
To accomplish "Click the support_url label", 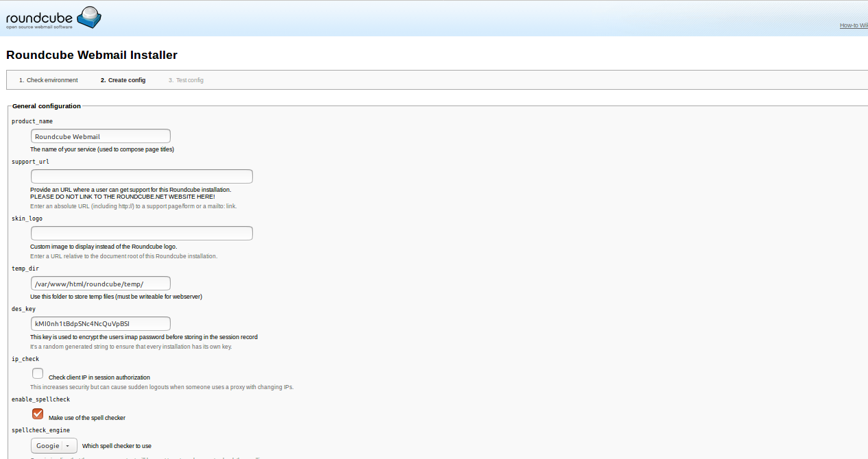I will 30,162.
